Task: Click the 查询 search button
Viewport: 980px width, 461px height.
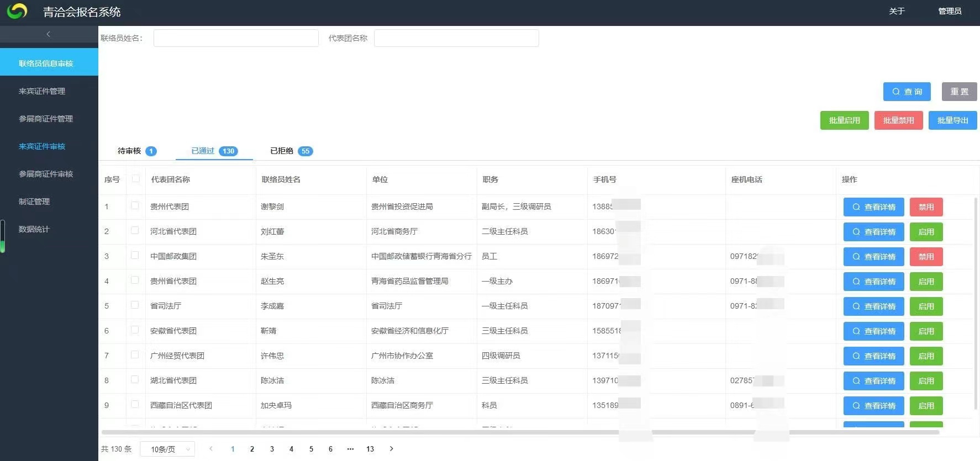Action: tap(907, 92)
